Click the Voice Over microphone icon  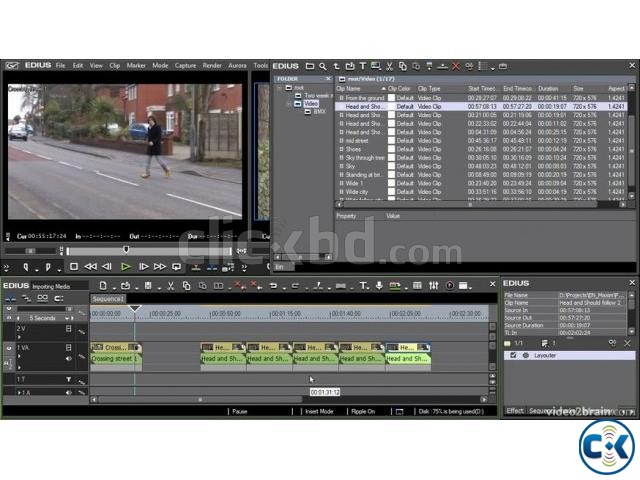click(379, 286)
